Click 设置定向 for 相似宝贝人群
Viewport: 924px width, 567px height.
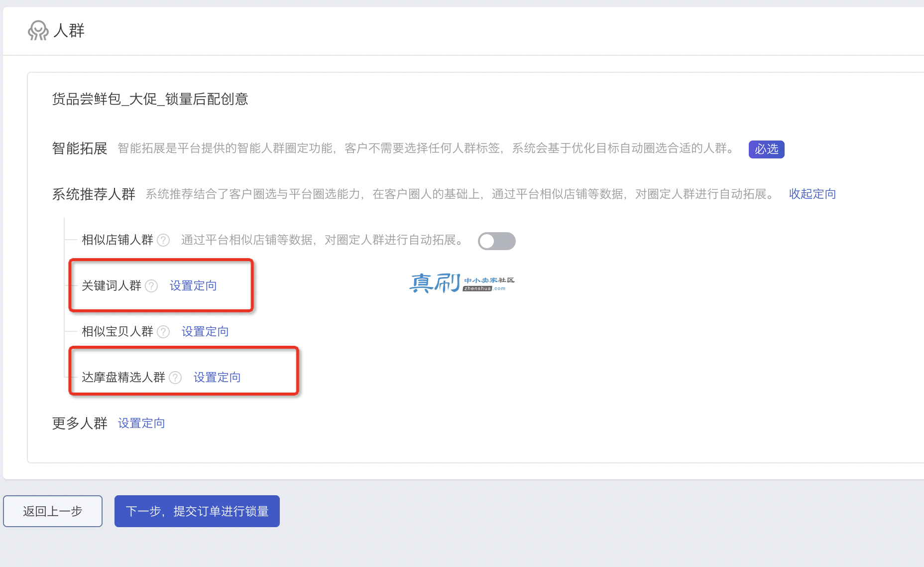pyautogui.click(x=205, y=331)
